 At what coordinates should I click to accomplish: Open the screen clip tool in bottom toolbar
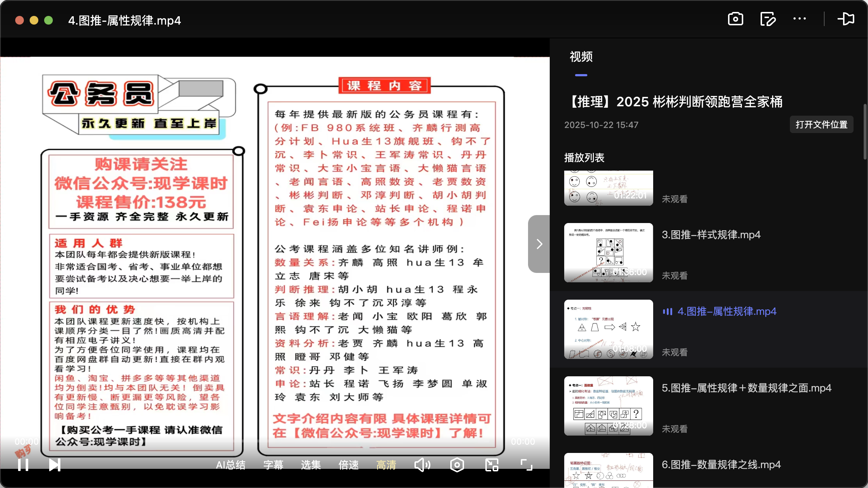click(x=491, y=465)
